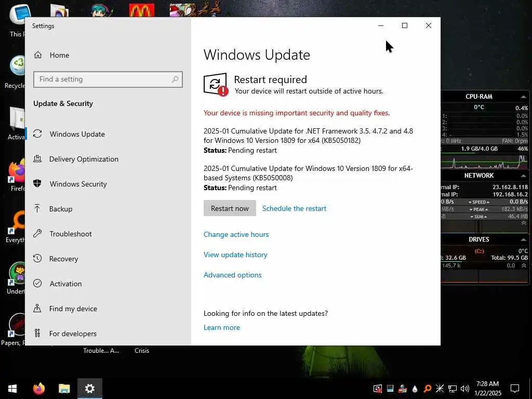Open Troubleshoot via the wrench icon
The image size is (532, 399).
coord(37,233)
